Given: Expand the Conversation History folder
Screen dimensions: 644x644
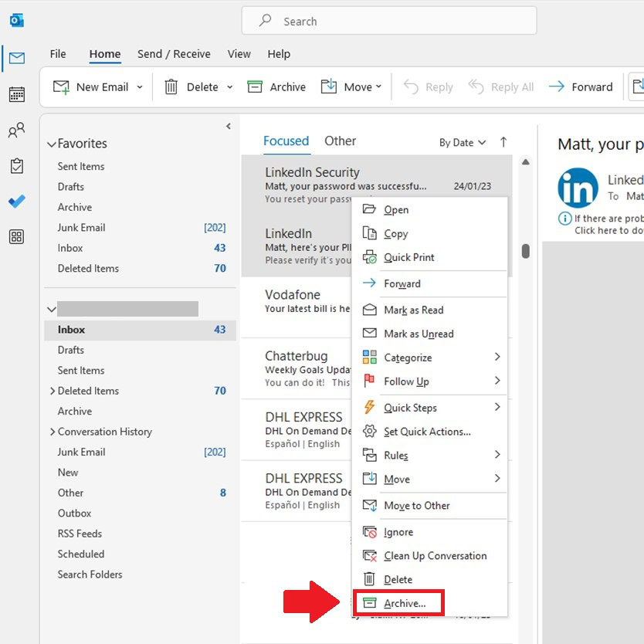Looking at the screenshot, I should (x=53, y=432).
